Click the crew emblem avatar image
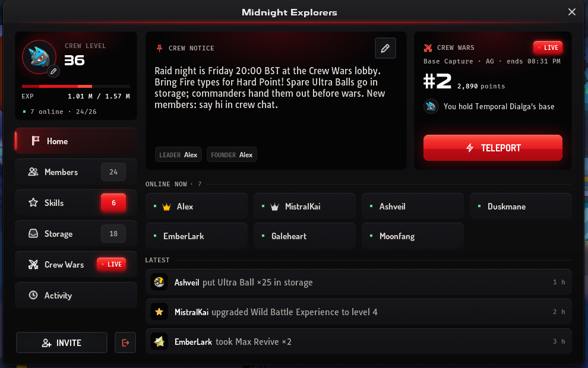The height and width of the screenshot is (368, 588). point(39,57)
